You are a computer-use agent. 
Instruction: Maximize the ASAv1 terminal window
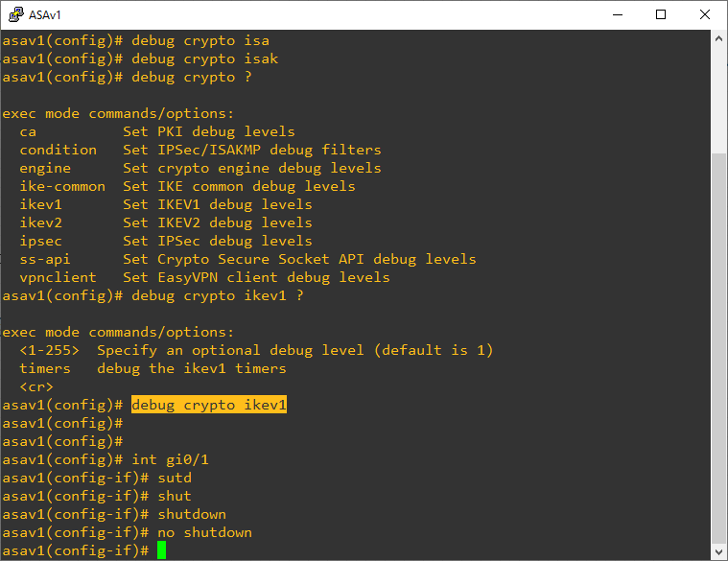(x=661, y=14)
